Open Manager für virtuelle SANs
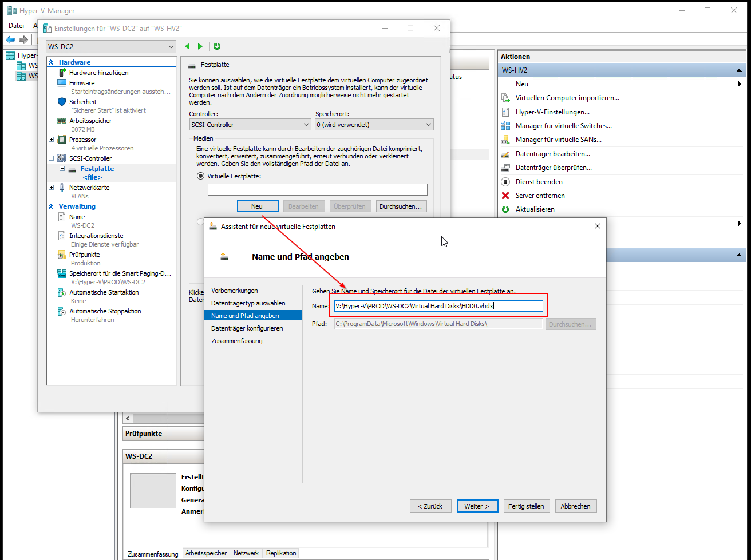 [x=559, y=140]
